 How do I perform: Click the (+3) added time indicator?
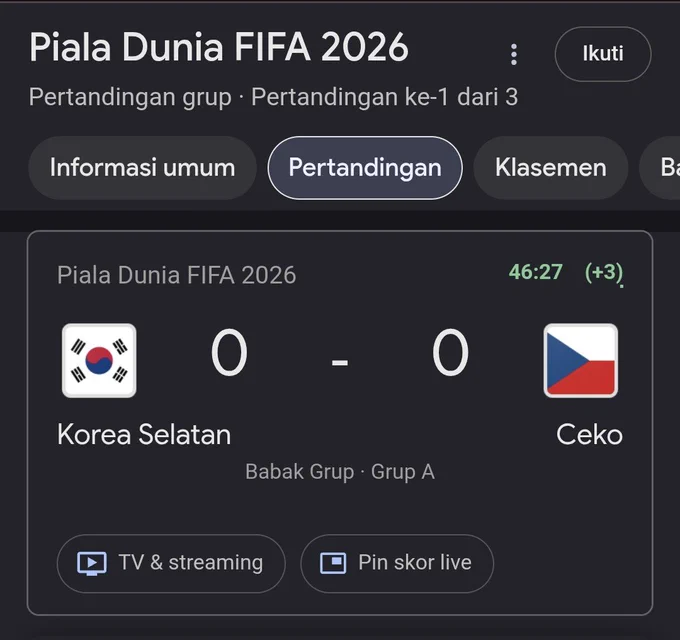coord(604,273)
